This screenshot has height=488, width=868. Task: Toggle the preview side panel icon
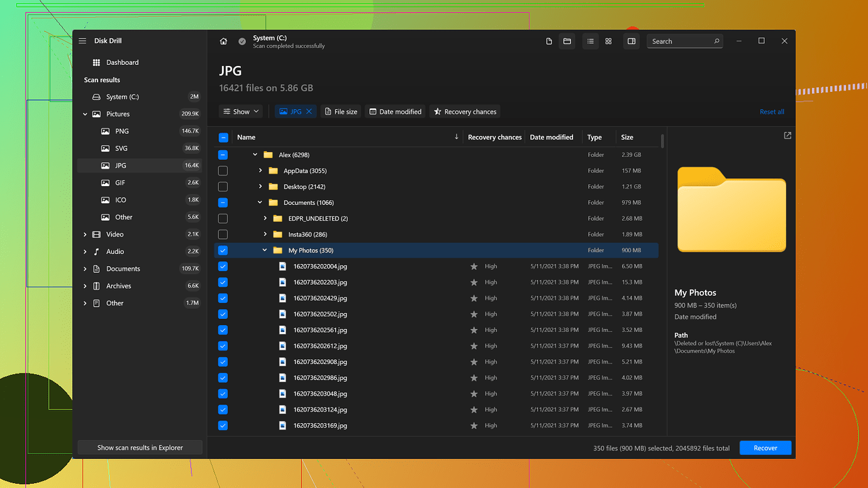point(632,42)
